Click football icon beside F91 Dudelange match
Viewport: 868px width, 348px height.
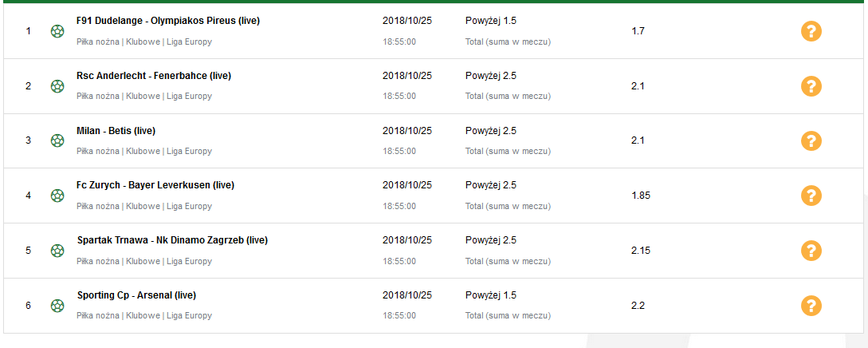[x=57, y=31]
